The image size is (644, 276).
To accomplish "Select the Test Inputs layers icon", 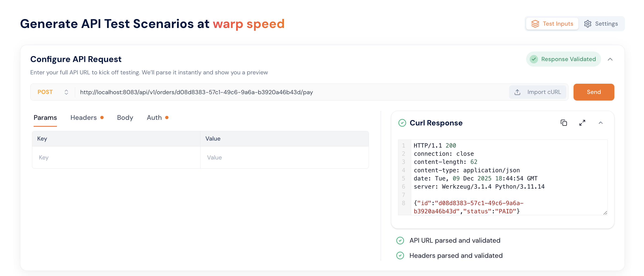I will tap(535, 24).
